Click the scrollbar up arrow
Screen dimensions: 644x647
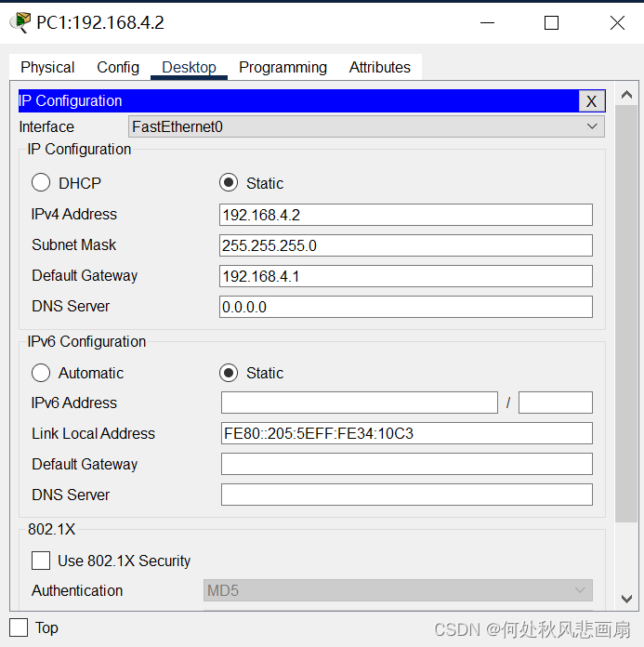click(626, 95)
